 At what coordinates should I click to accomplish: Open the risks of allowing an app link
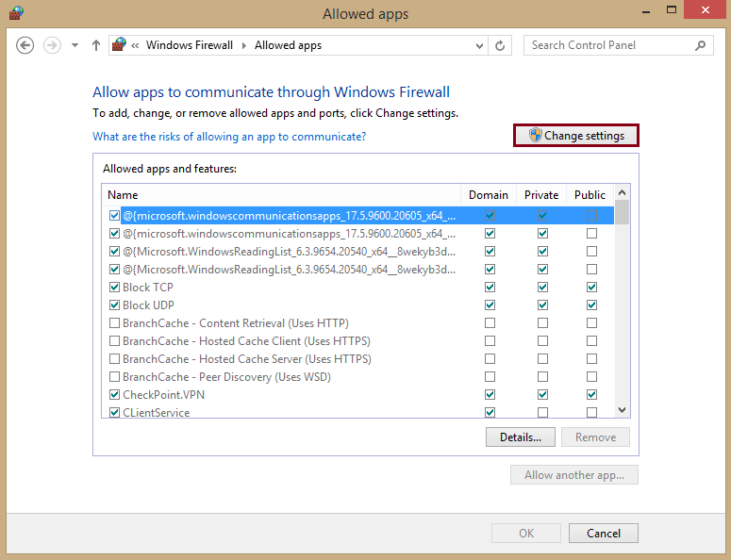point(229,137)
